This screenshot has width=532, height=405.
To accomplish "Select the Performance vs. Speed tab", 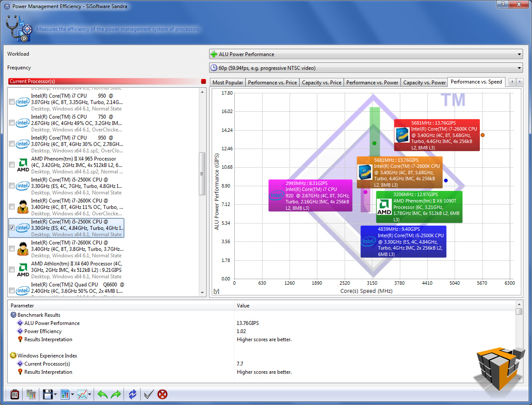I will coord(476,82).
